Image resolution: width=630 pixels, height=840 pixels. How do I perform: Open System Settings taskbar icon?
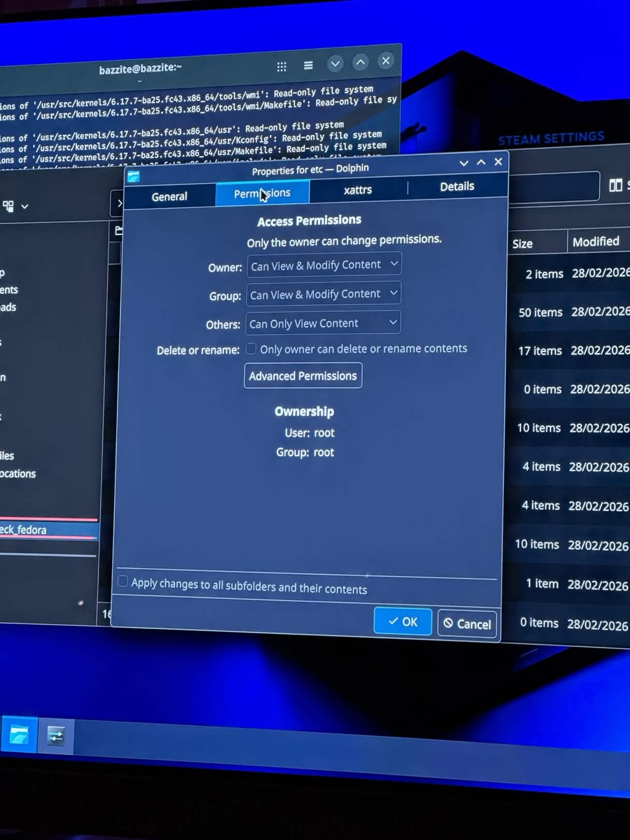[56, 736]
